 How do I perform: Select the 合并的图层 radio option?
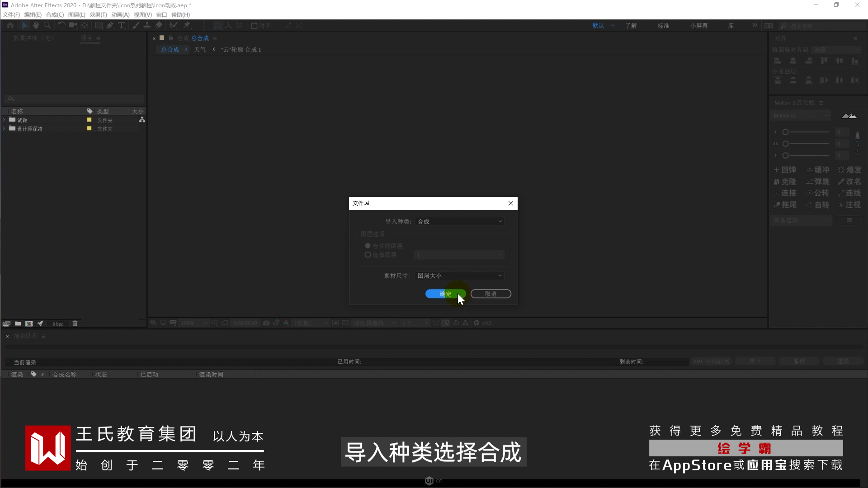(x=368, y=246)
